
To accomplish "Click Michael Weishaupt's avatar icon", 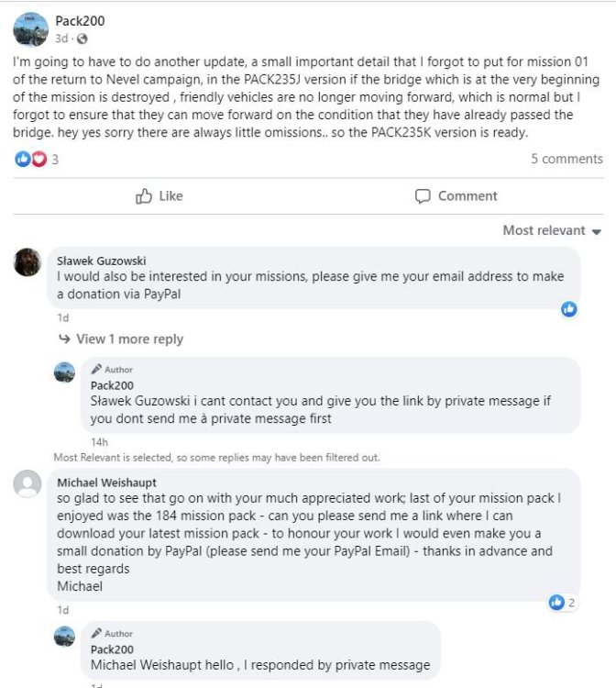I will click(x=27, y=483).
